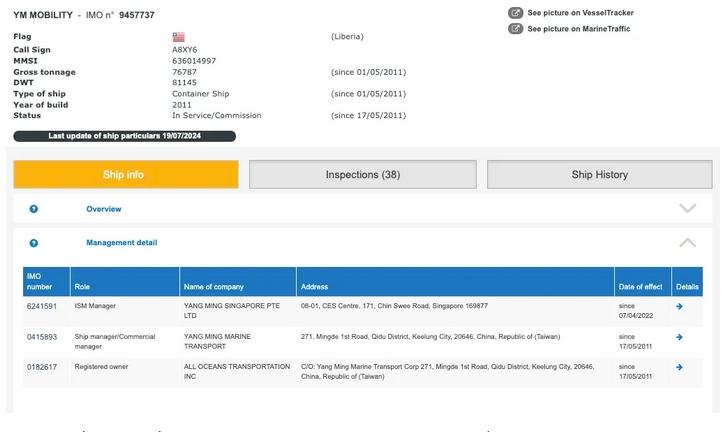Click the DWT value 81145

click(184, 83)
